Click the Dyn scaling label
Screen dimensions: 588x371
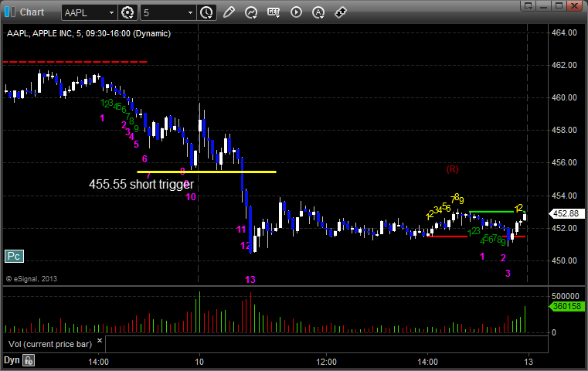[12, 360]
